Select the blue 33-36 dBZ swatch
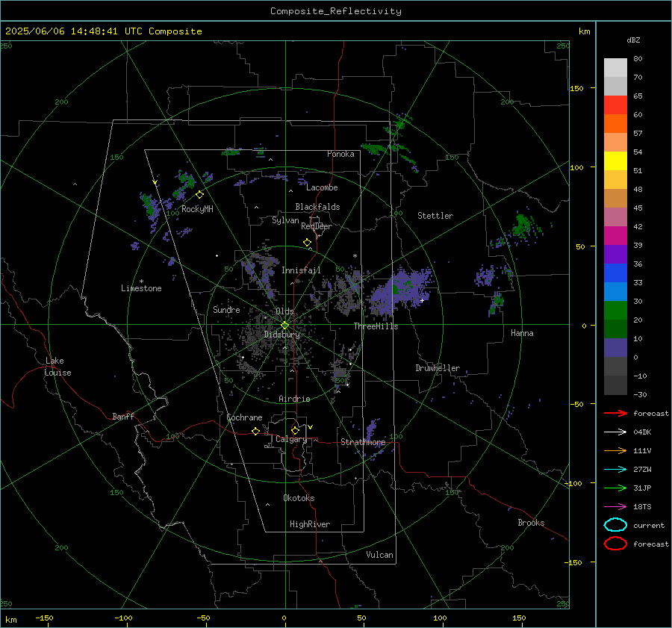 [x=615, y=273]
